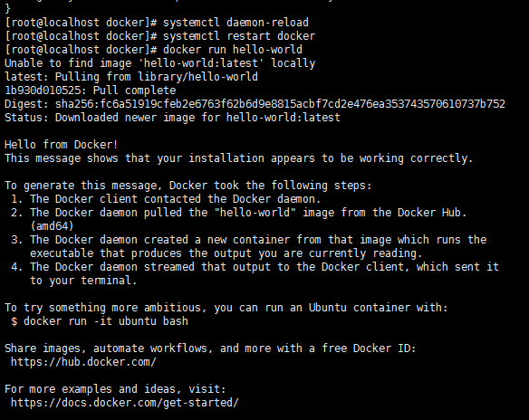Click the 'docker run hello-world' command
Screen dimensions: 529x420
coord(233,50)
